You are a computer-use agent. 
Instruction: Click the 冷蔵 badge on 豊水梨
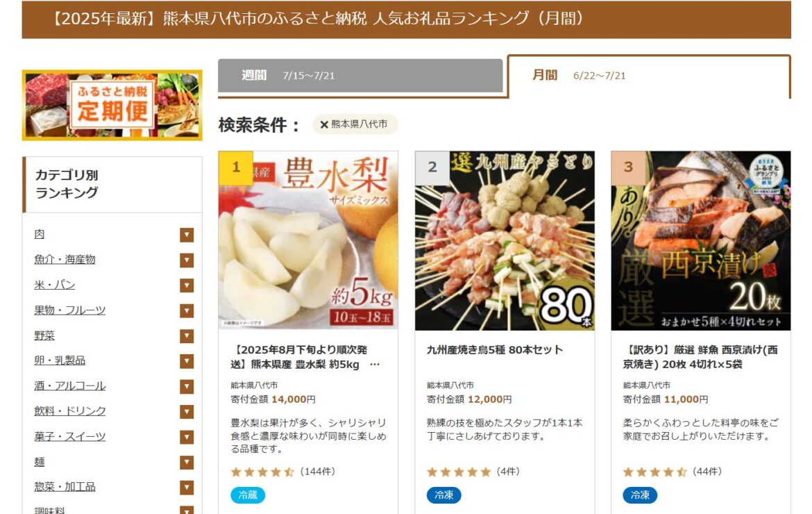(x=248, y=495)
